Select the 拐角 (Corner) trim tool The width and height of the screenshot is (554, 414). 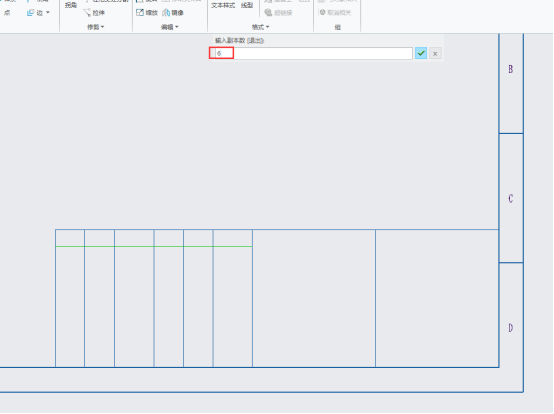pyautogui.click(x=71, y=5)
